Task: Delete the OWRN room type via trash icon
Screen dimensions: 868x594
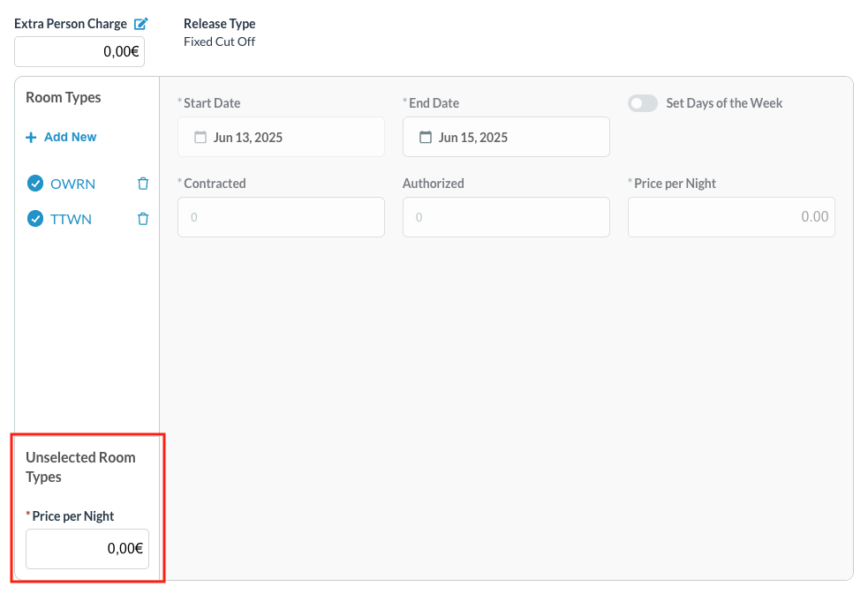Action: coord(143,183)
